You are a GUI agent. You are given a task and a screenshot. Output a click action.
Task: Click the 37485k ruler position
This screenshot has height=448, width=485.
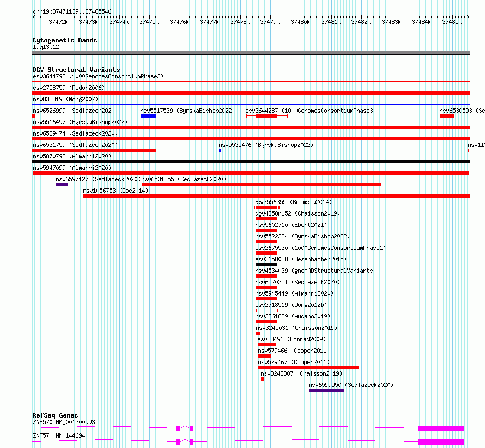click(452, 22)
